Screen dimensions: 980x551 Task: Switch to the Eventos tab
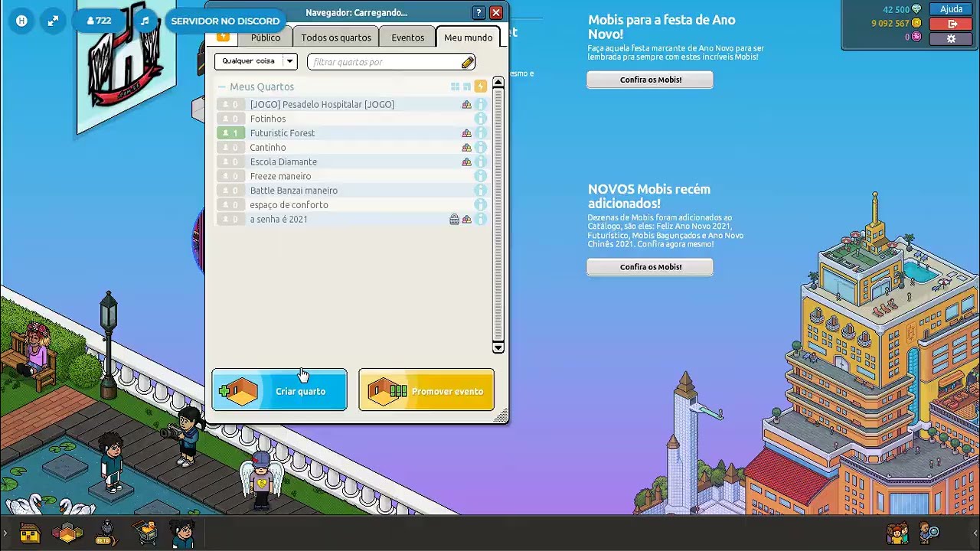pos(407,37)
